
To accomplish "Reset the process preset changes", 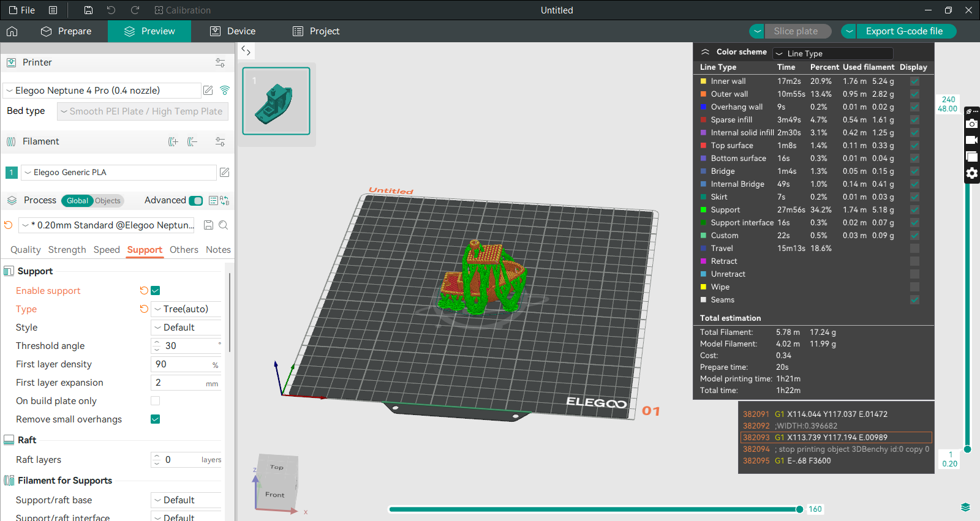I will coord(9,225).
